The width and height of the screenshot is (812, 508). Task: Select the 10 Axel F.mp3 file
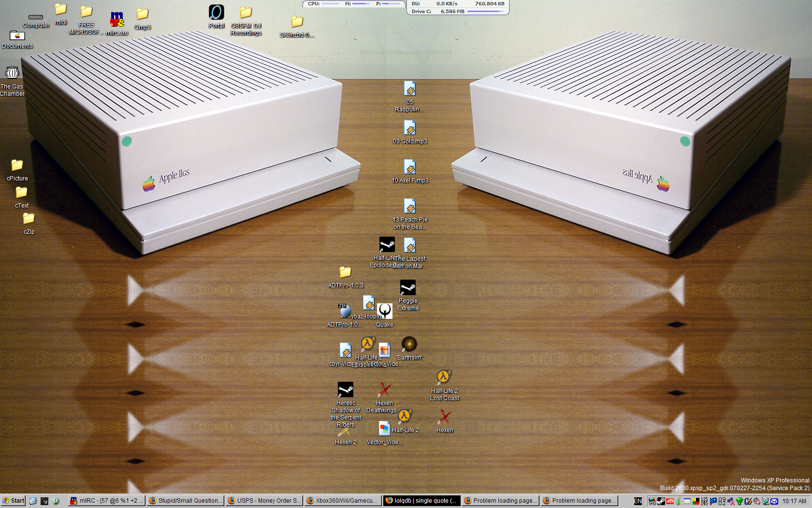click(x=410, y=168)
